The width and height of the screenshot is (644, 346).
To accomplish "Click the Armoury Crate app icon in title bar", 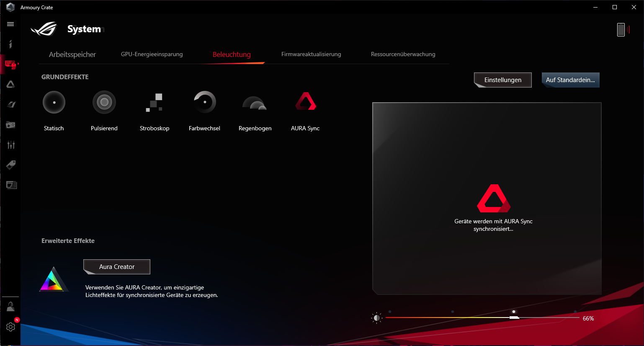I will coord(10,7).
